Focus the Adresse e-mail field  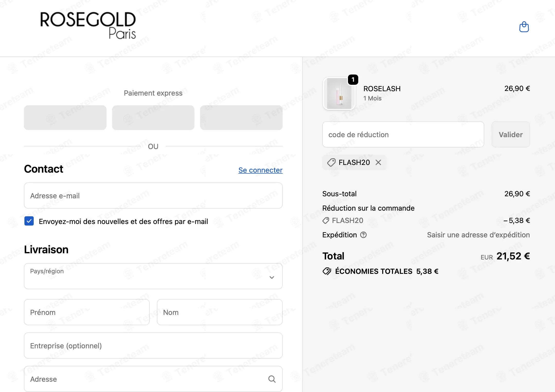click(x=153, y=195)
